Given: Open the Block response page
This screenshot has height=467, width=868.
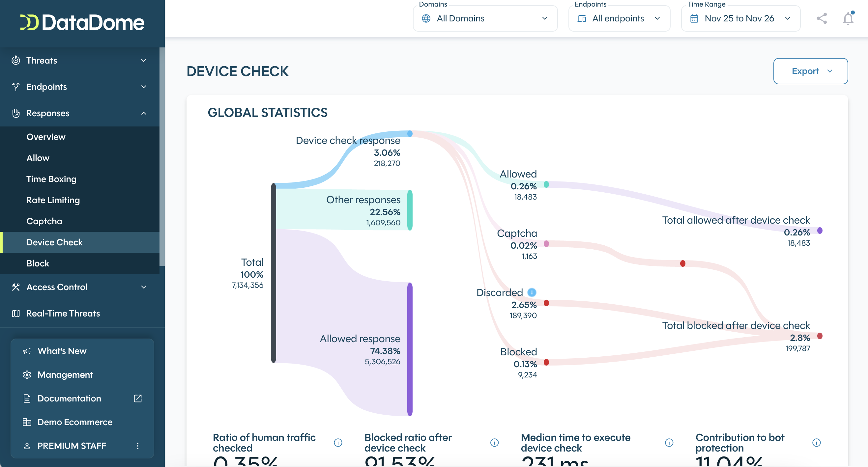Looking at the screenshot, I should click(38, 263).
